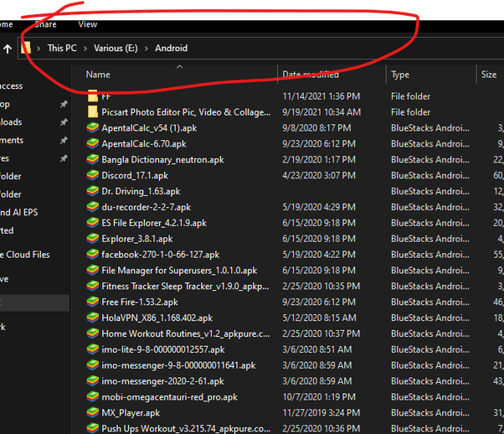Select file name Discord_17.1.apk

coord(135,175)
